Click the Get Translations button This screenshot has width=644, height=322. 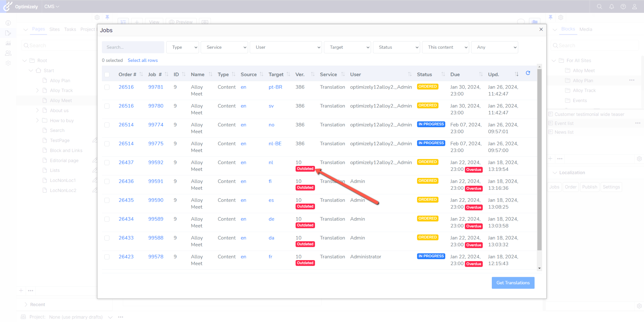pyautogui.click(x=513, y=283)
